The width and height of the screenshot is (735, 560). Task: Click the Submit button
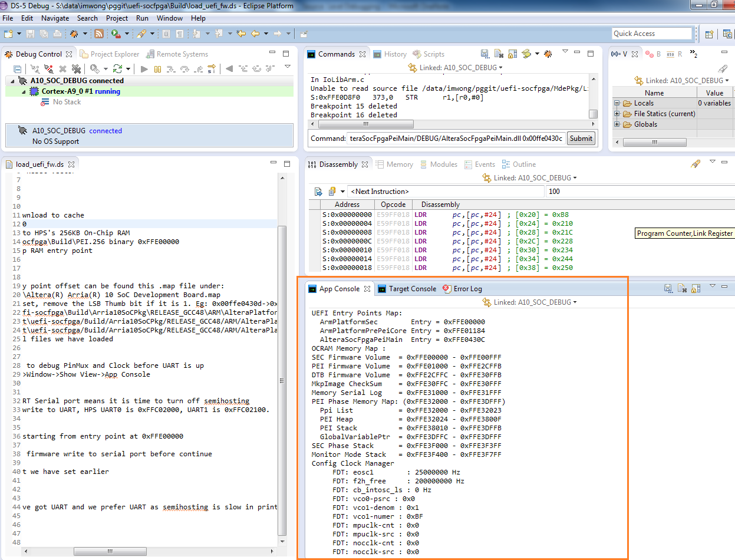tap(581, 139)
